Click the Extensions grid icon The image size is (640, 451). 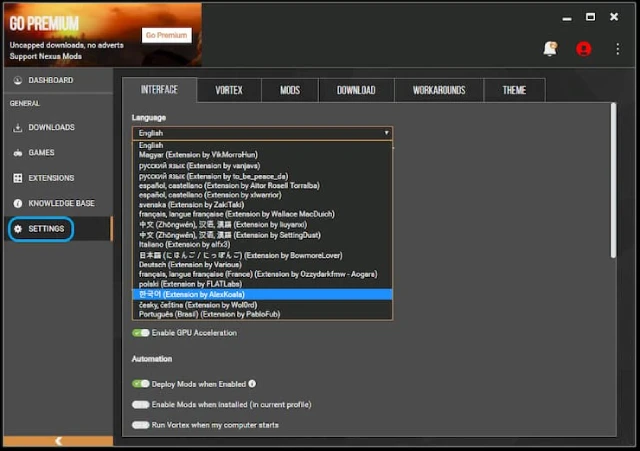click(18, 178)
